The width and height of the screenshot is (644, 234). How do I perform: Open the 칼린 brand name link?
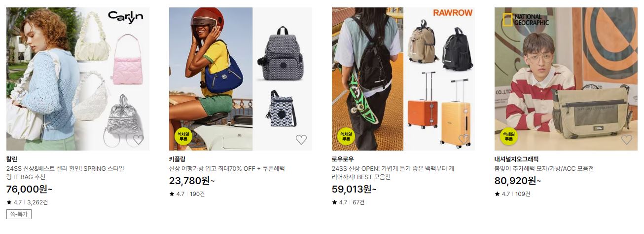(x=11, y=159)
